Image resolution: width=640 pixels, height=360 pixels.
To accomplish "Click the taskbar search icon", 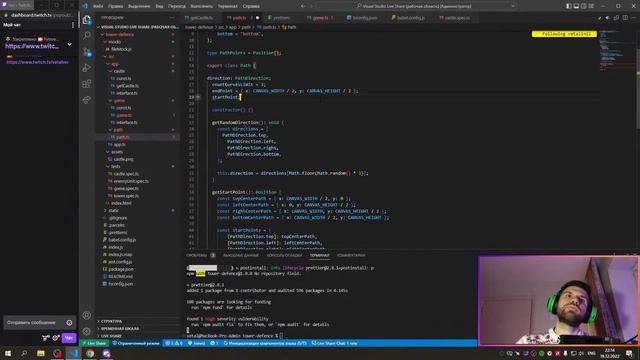I will click(24, 353).
